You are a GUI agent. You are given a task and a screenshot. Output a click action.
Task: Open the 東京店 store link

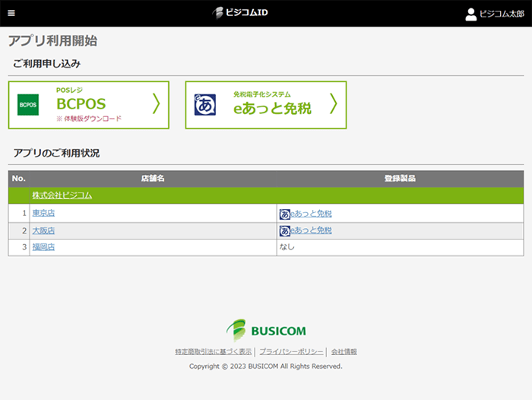tap(43, 214)
